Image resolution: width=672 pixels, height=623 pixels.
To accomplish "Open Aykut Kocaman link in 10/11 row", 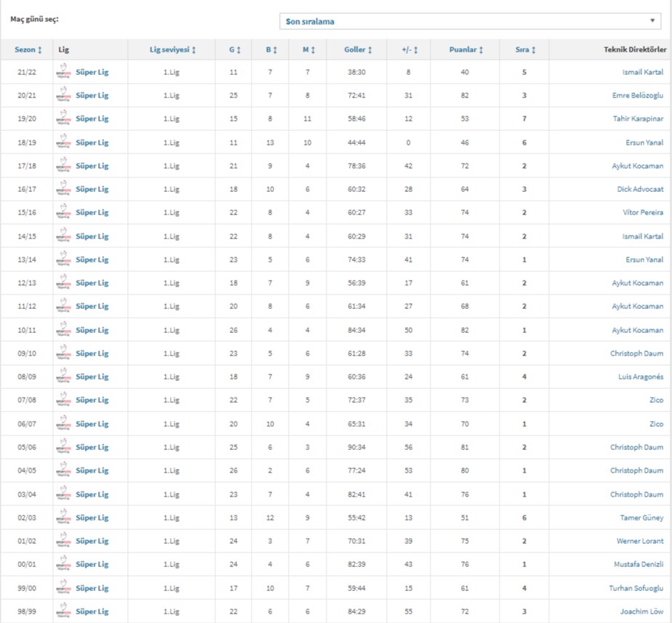I will click(x=638, y=330).
